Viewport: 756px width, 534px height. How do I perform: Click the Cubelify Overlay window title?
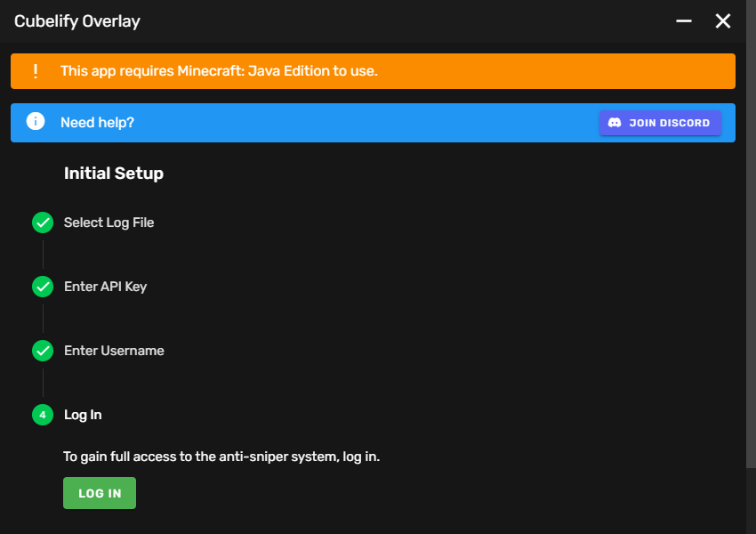pos(77,21)
